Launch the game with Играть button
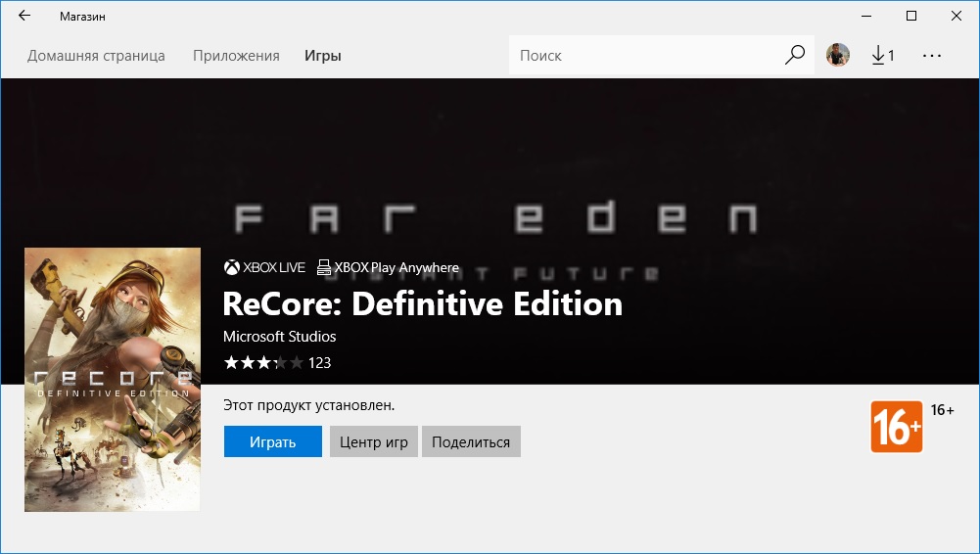 (273, 441)
